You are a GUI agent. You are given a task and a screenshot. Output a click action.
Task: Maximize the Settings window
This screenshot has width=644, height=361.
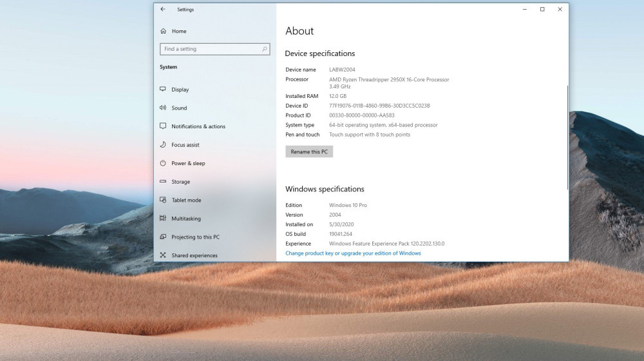click(x=542, y=9)
